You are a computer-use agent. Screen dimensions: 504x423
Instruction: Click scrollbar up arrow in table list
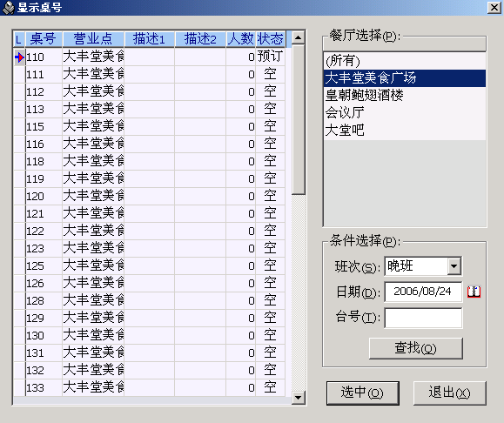299,38
